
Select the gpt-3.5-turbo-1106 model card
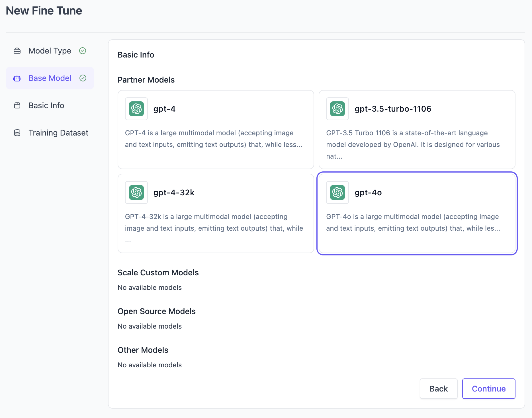coord(417,130)
